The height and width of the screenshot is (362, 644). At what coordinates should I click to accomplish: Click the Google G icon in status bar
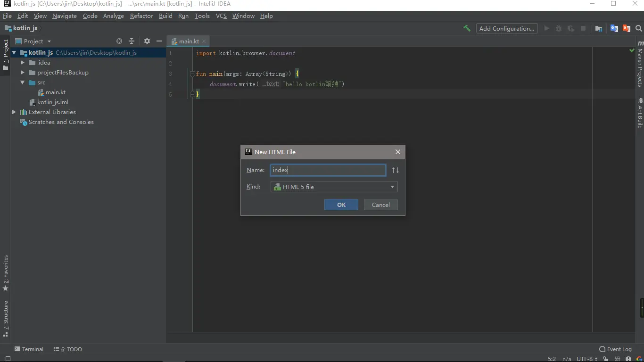click(x=639, y=359)
